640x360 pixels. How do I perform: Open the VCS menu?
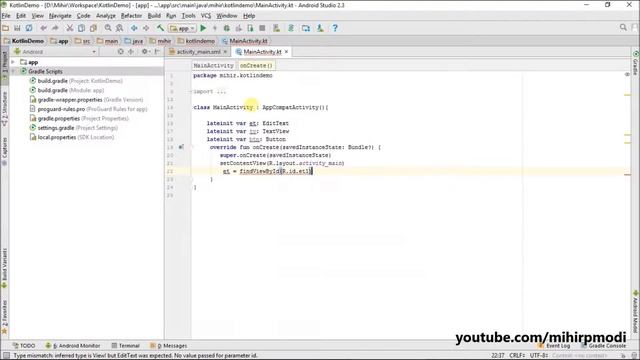(206, 16)
